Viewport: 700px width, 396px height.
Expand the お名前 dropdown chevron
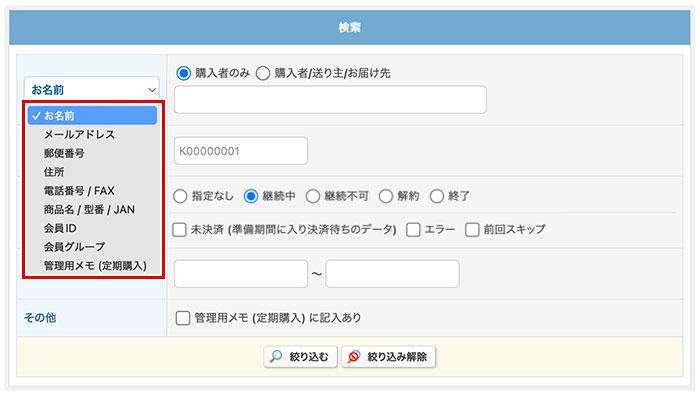pyautogui.click(x=152, y=90)
